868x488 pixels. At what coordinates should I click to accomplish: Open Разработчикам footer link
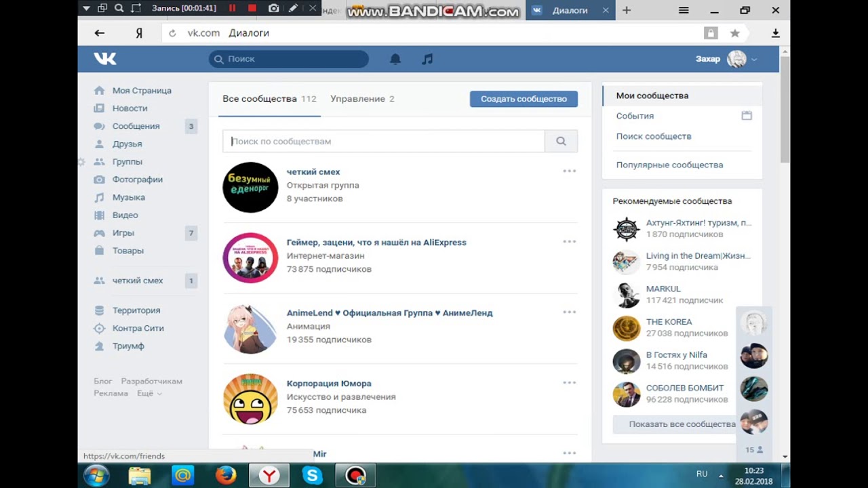[x=151, y=381]
